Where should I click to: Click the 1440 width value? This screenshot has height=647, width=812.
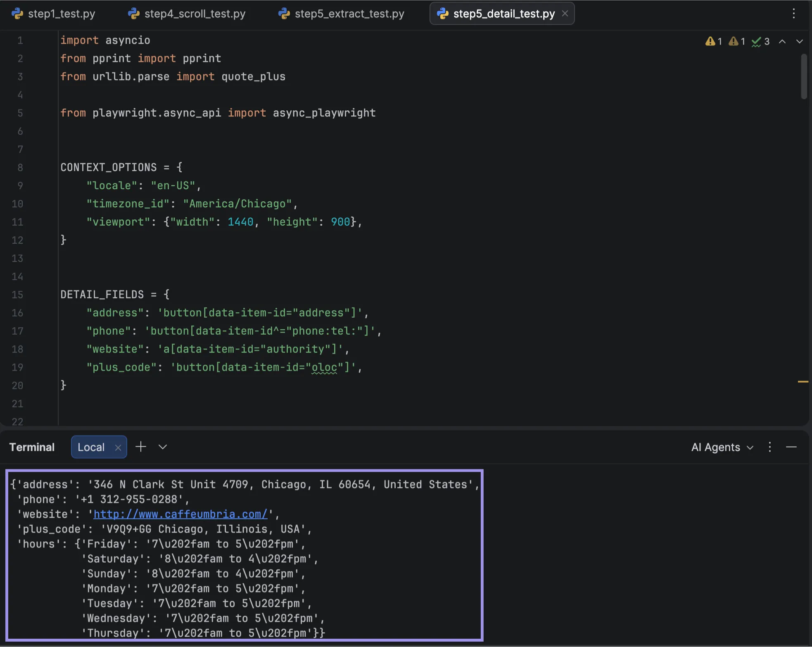240,222
